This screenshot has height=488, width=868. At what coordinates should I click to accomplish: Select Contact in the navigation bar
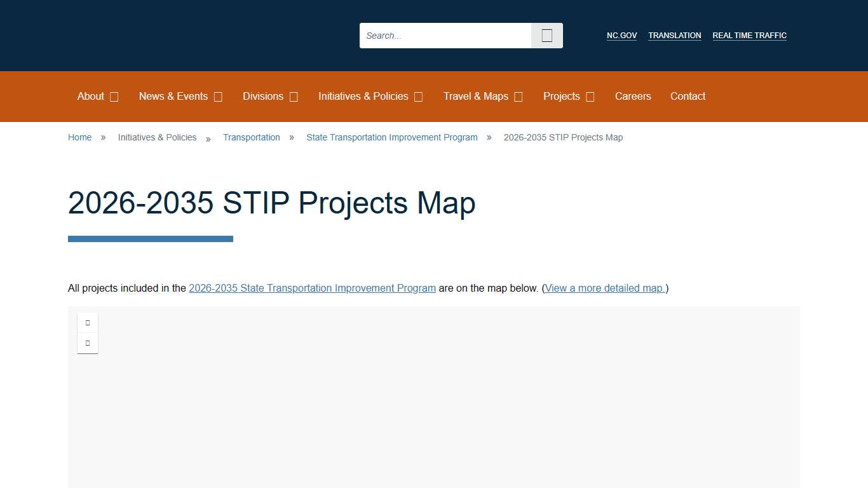pyautogui.click(x=688, y=97)
